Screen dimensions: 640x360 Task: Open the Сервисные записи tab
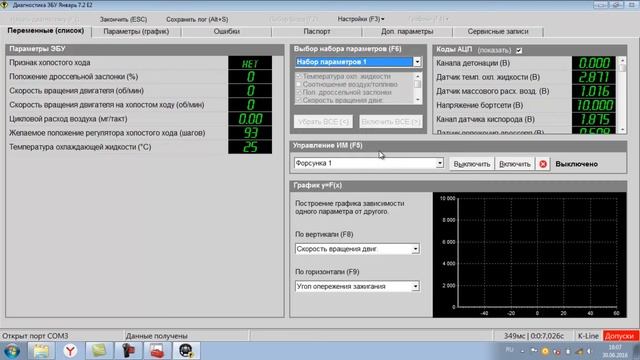[x=498, y=31]
